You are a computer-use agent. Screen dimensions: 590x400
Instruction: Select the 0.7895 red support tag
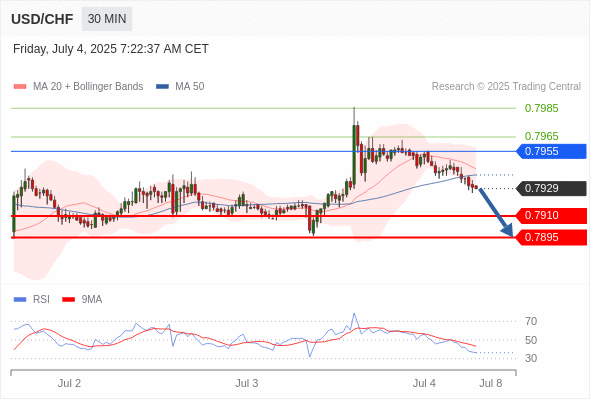(551, 237)
